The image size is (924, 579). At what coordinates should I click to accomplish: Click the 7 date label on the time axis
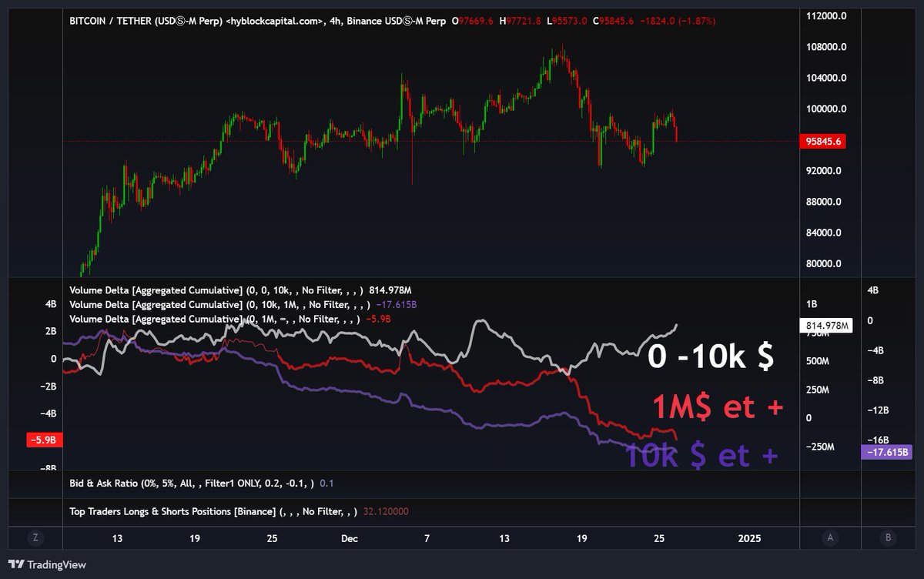(x=426, y=538)
